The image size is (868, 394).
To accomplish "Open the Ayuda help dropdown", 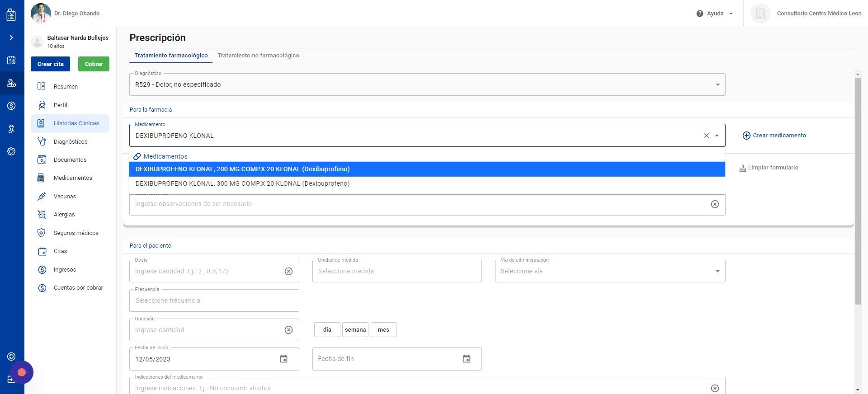I will click(x=715, y=14).
